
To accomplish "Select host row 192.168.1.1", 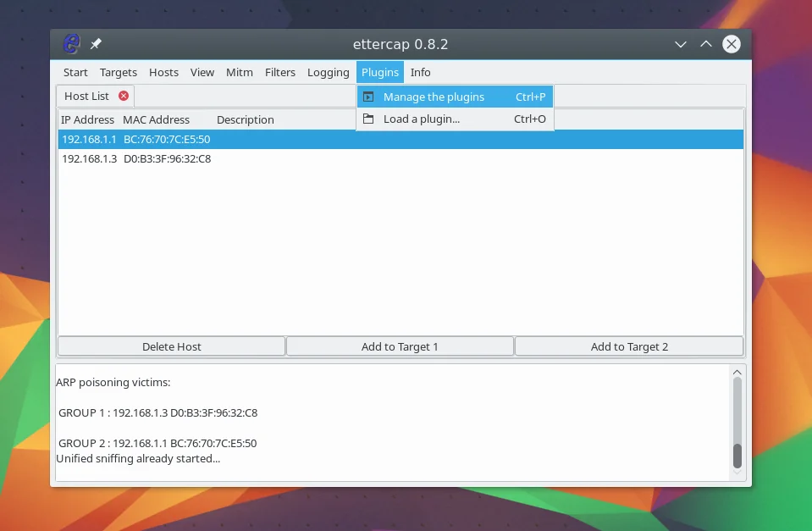I will click(x=400, y=140).
